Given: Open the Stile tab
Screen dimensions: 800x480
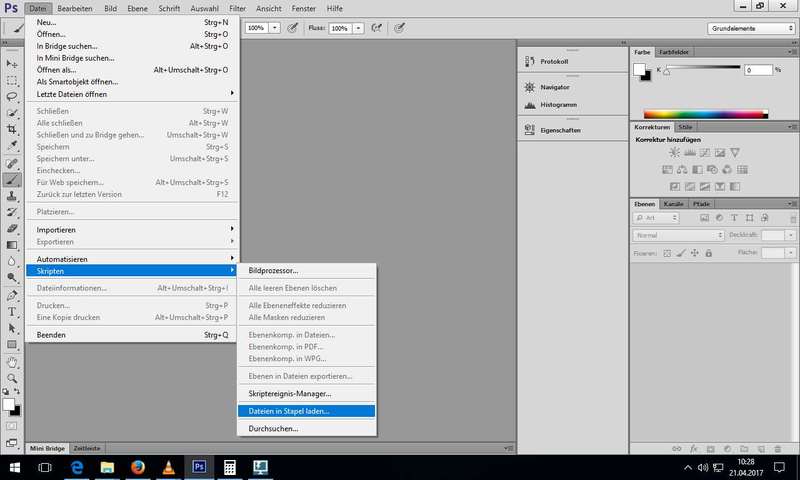Looking at the screenshot, I should (x=685, y=127).
